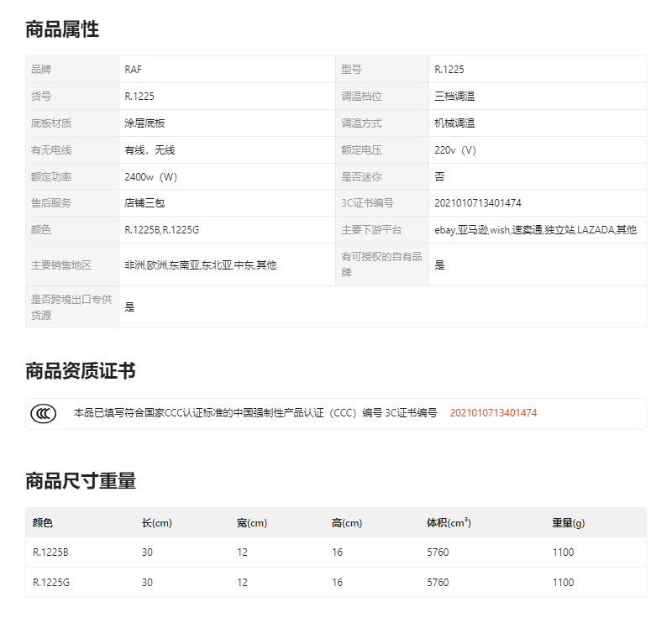Click the 型号 value R.1225

click(x=449, y=70)
